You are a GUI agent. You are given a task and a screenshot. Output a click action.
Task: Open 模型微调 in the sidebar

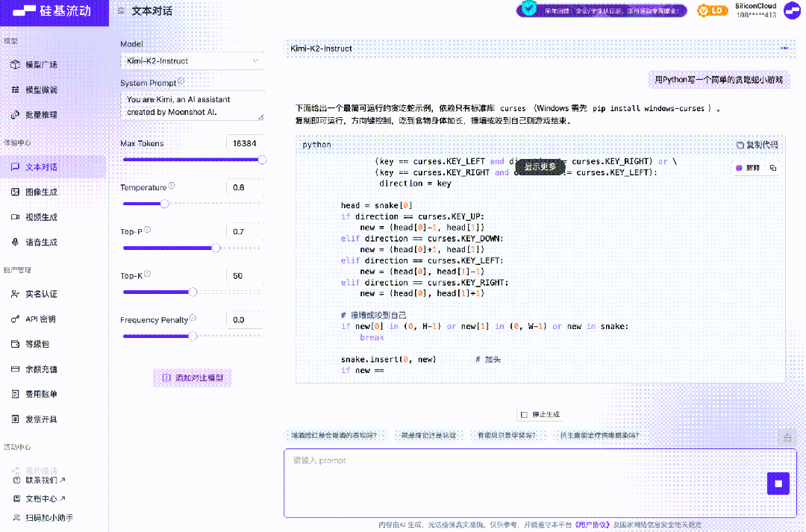point(45,90)
